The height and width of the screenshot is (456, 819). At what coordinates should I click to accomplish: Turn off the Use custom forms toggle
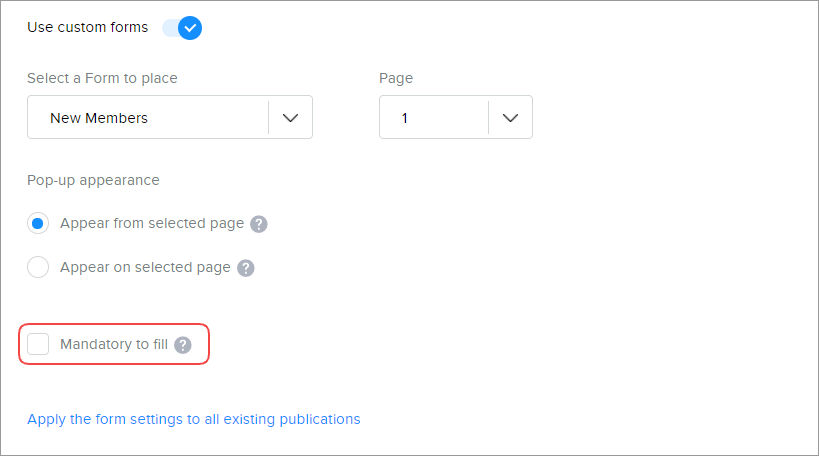182,28
